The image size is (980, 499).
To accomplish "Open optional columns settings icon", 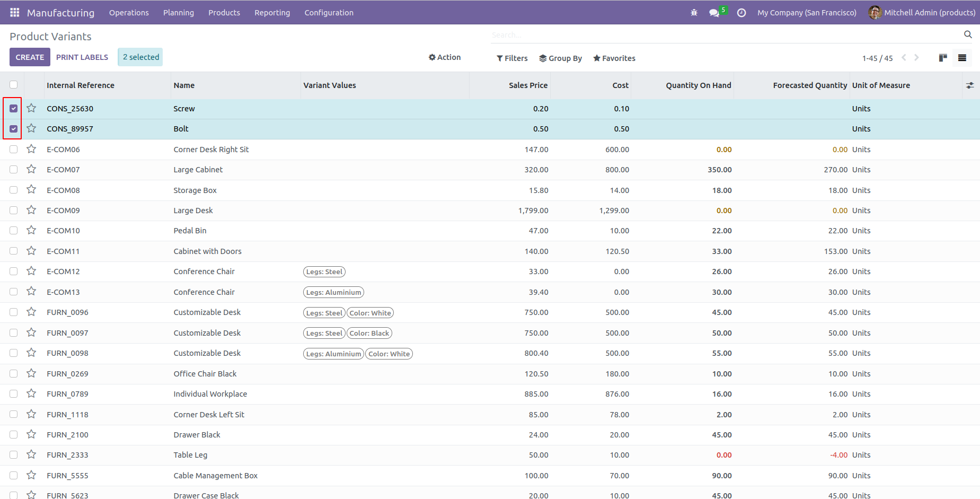I will (970, 85).
